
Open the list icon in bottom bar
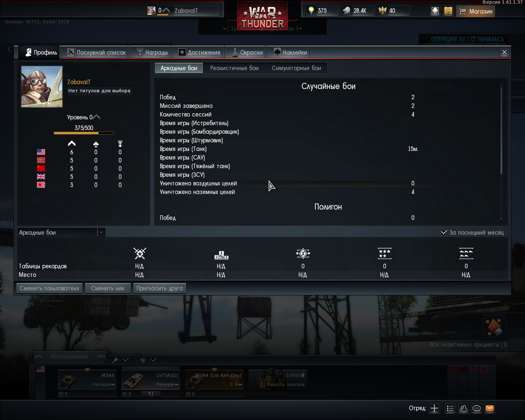click(450, 408)
